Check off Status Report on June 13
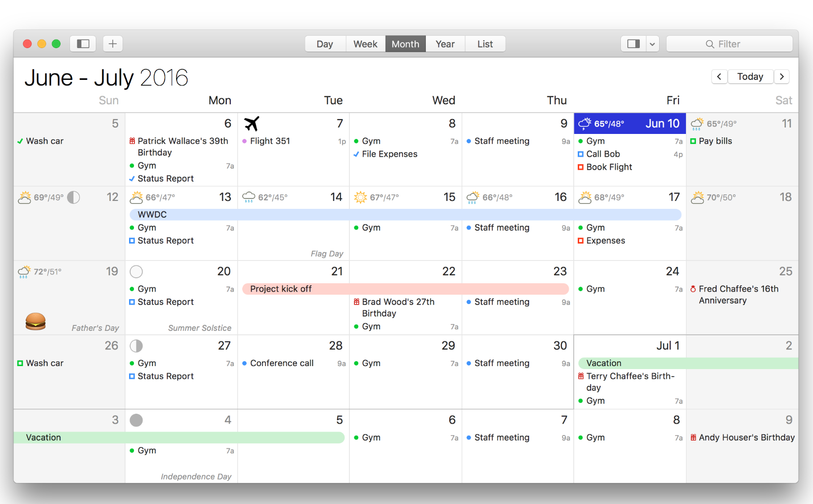The height and width of the screenshot is (504, 813). 132,241
